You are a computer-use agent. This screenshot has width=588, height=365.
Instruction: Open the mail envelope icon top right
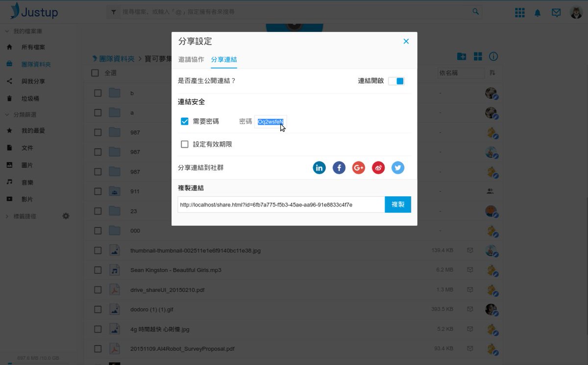(556, 12)
